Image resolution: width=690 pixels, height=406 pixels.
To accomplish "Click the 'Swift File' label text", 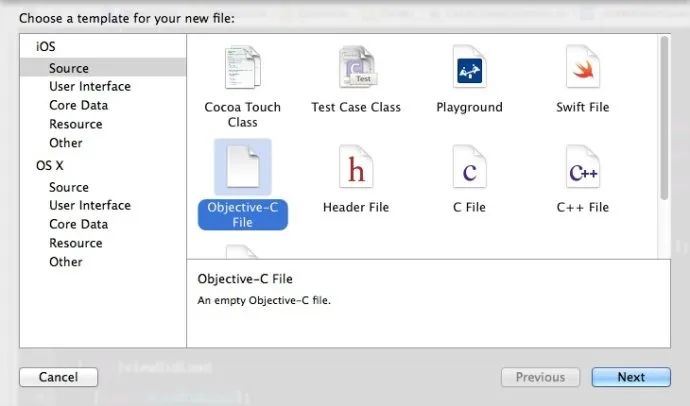I will [583, 107].
